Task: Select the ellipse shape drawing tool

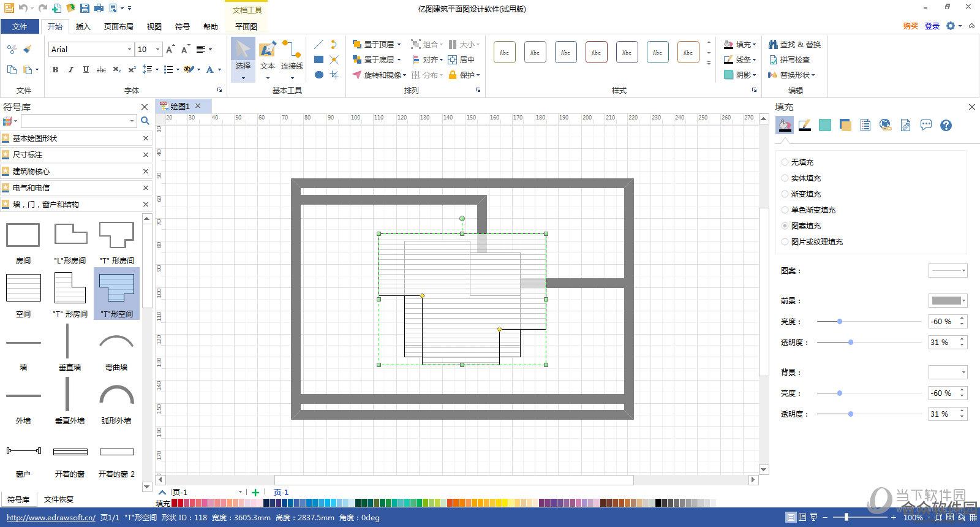Action: click(x=318, y=75)
